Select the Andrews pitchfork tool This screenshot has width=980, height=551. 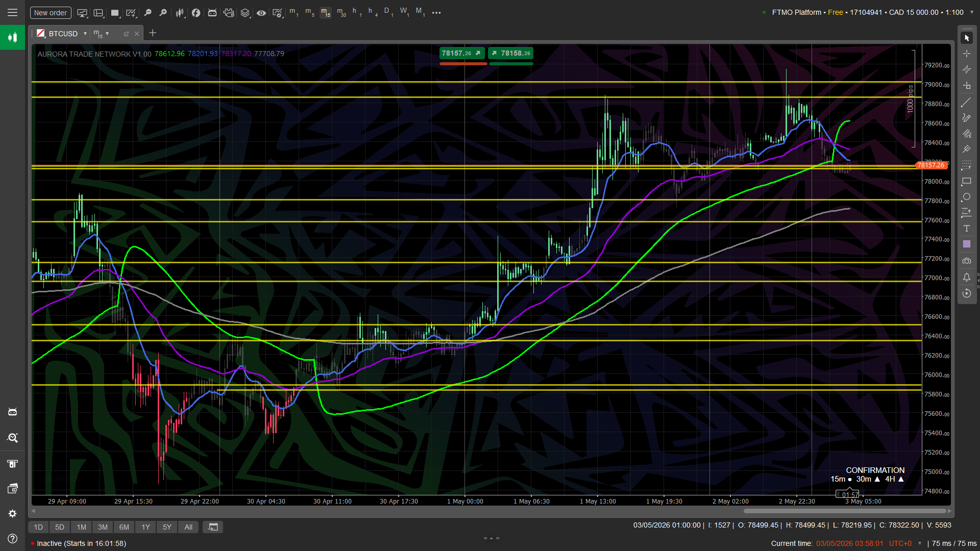(x=967, y=149)
